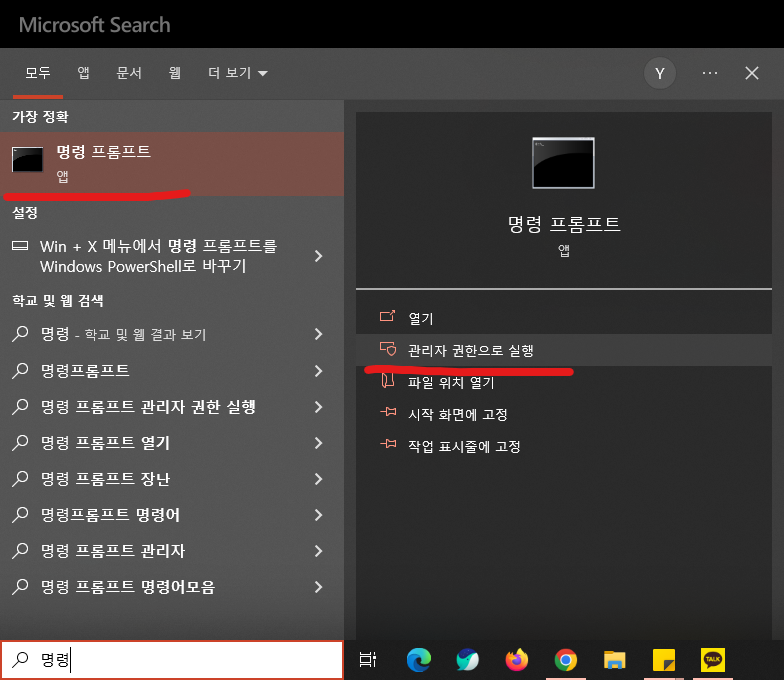This screenshot has width=784, height=680.
Task: Expand arrow for Win + X 메뉴 setting
Action: click(x=318, y=256)
